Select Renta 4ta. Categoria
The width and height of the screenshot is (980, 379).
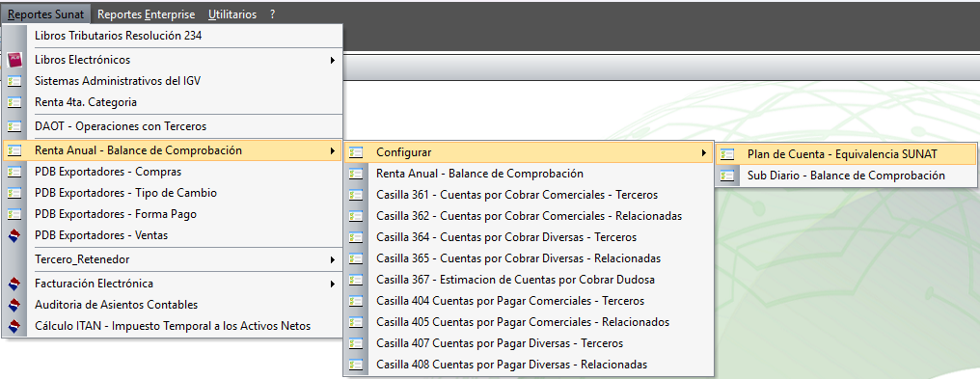point(173,102)
